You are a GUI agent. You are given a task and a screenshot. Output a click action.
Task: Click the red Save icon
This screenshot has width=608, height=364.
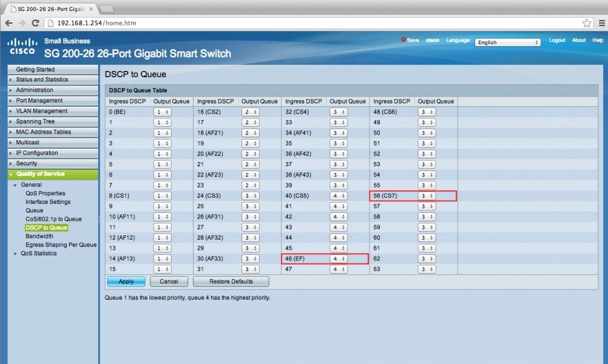click(404, 40)
